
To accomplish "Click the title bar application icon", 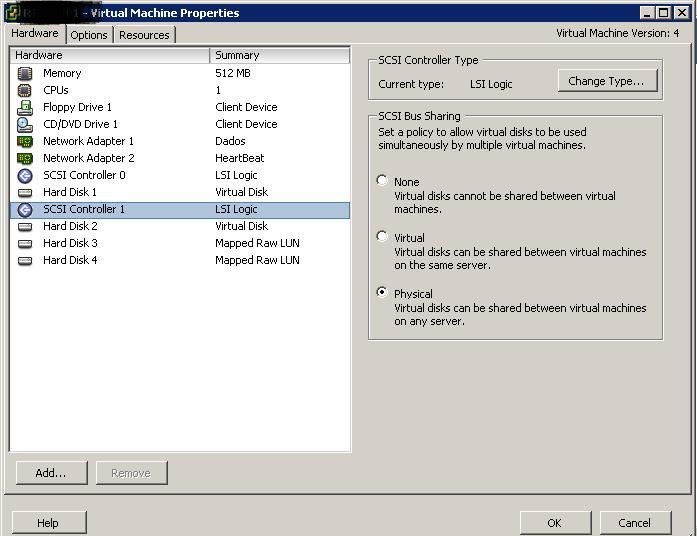I will (13, 12).
